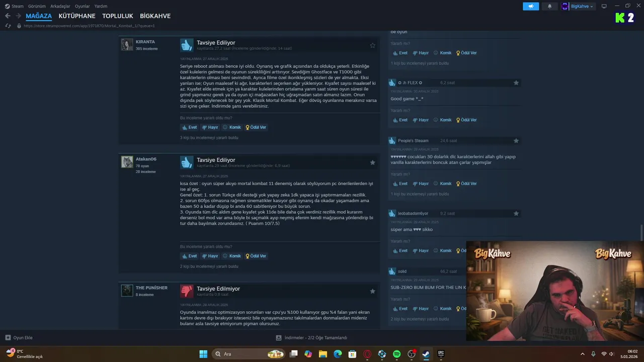Click the thumbs-down icon on THE PUNİSHER's review

point(187,291)
